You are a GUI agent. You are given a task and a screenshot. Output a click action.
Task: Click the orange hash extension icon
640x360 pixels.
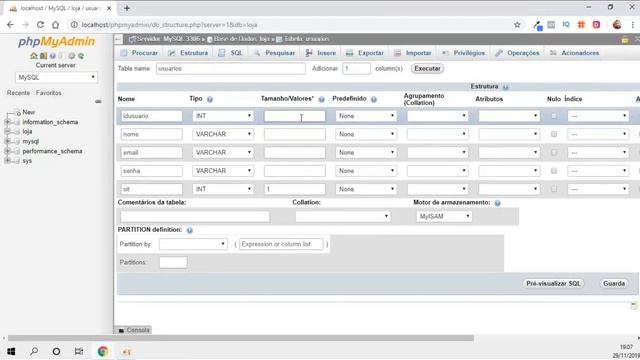coord(581,25)
